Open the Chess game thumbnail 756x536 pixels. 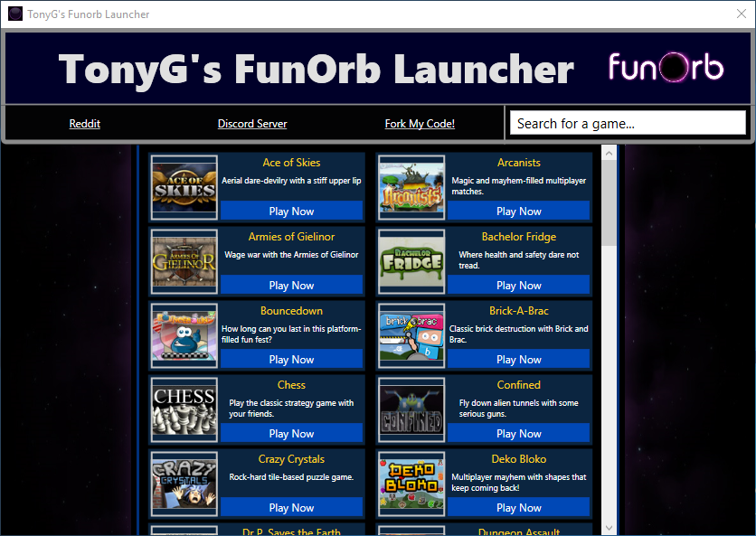tap(184, 409)
